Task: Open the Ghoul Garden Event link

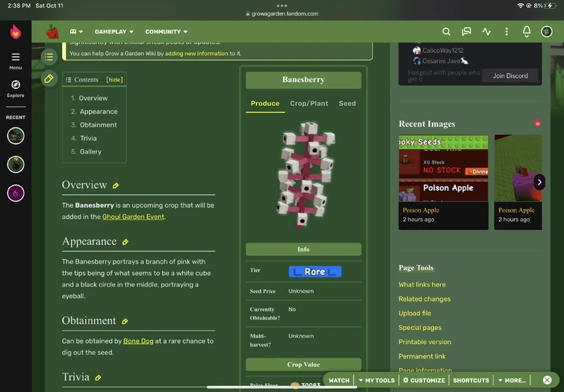Action: coord(133,217)
